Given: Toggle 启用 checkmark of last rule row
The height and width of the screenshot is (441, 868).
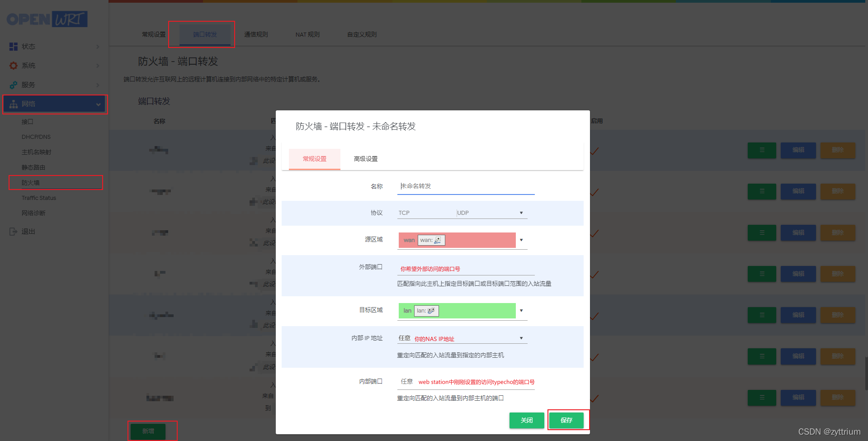Looking at the screenshot, I should (x=594, y=398).
